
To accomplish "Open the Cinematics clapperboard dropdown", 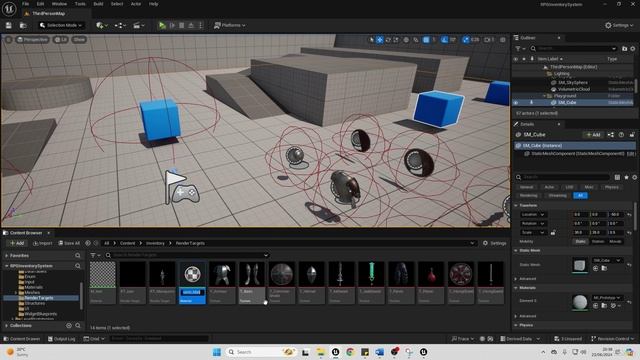I will 139,25.
